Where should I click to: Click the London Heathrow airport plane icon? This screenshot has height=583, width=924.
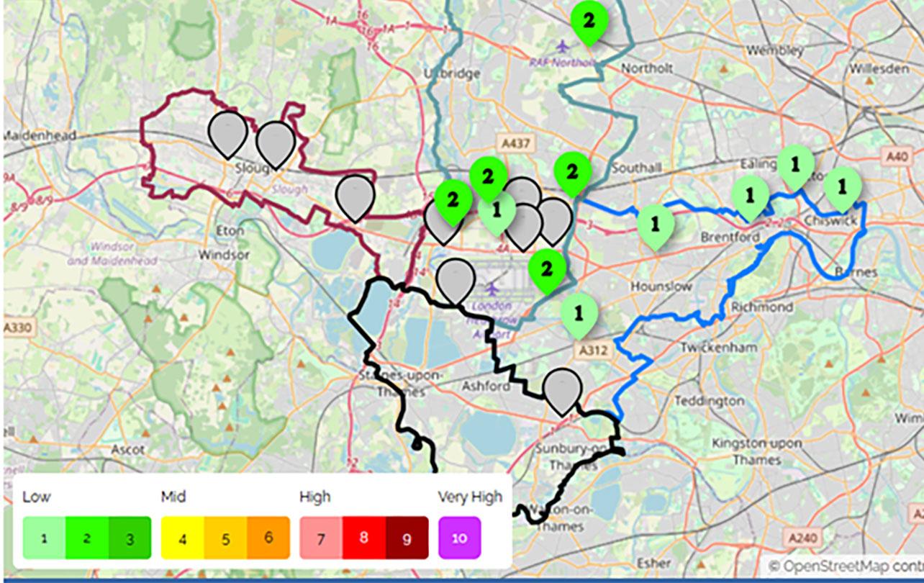tap(492, 289)
